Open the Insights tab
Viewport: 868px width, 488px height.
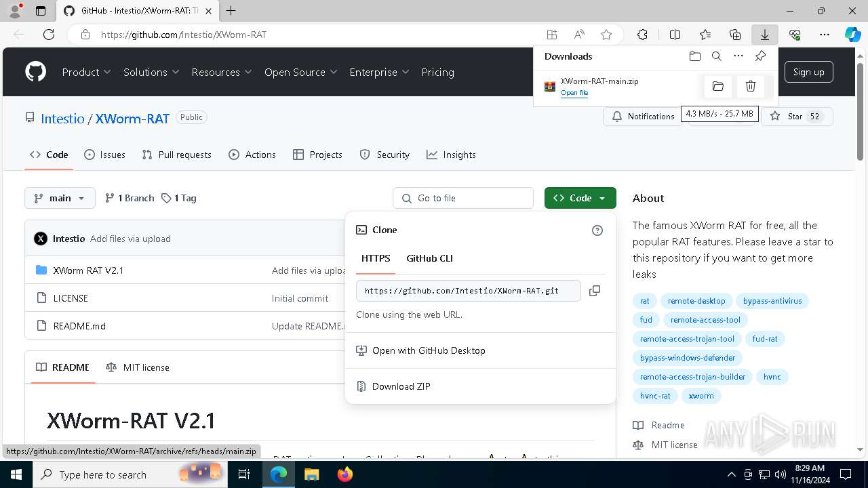pos(451,155)
